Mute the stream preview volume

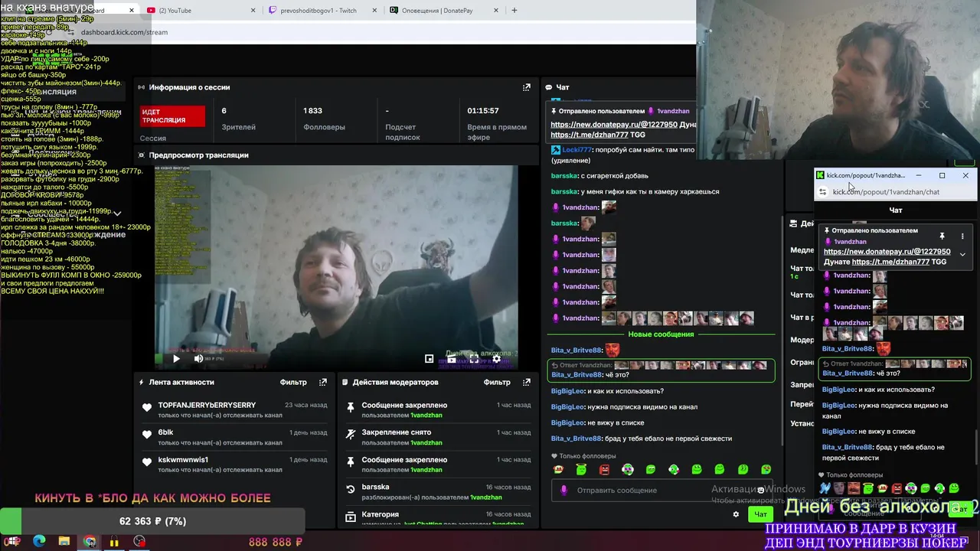(198, 358)
